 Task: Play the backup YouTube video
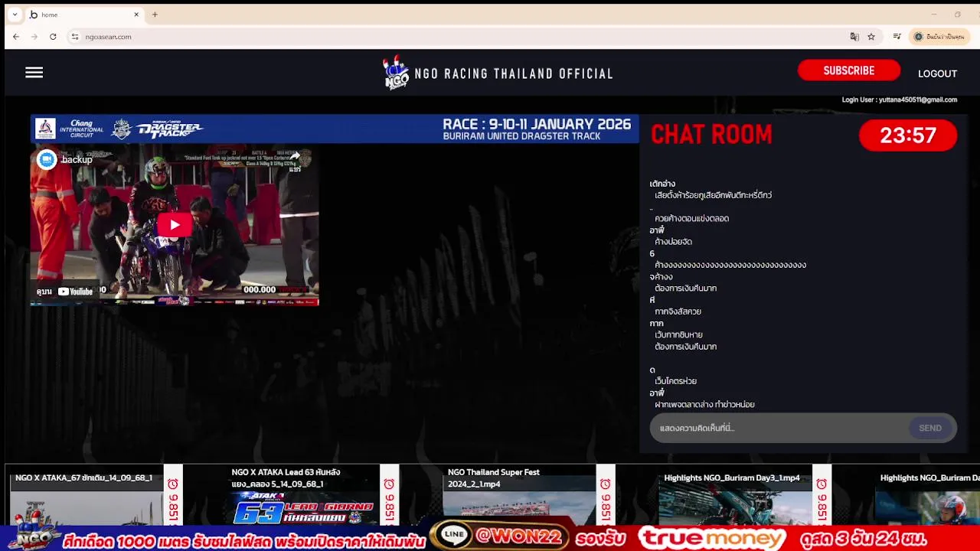pos(175,225)
